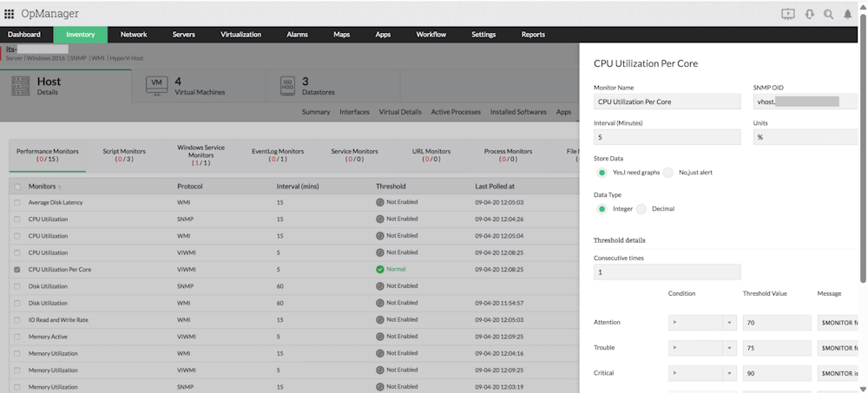Open the support headset icon
Image resolution: width=868 pixels, height=393 pixels.
[809, 15]
